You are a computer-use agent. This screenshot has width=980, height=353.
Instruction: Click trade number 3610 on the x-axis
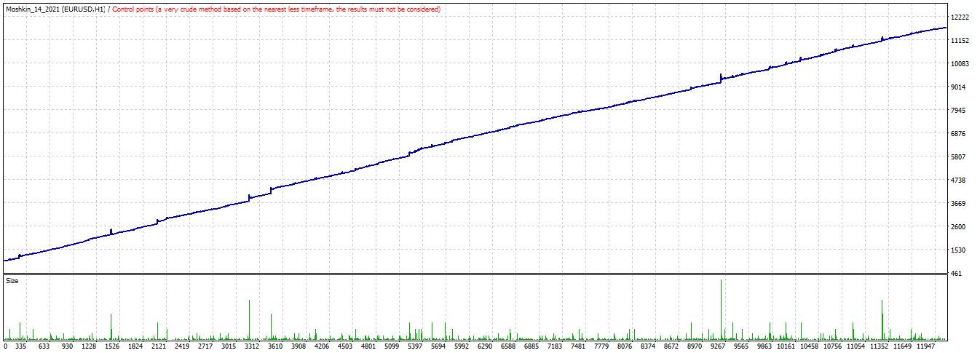pyautogui.click(x=275, y=347)
